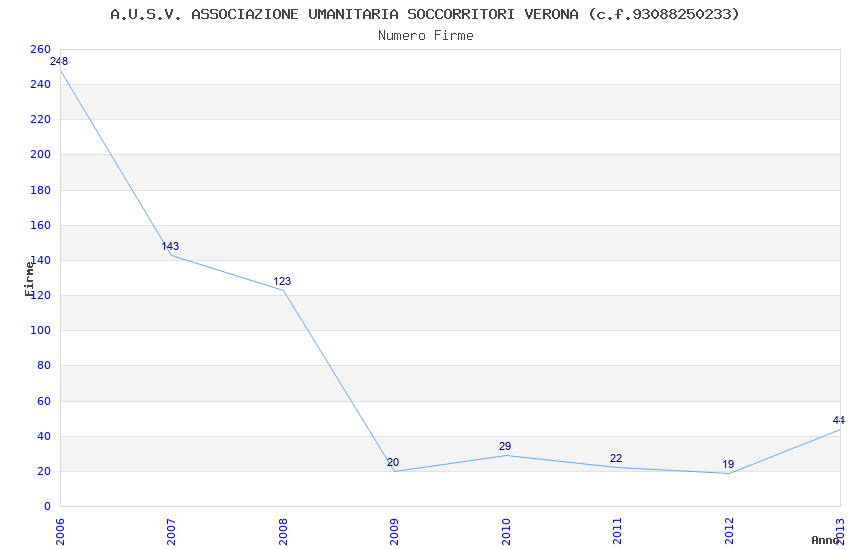This screenshot has height=550, width=850.
Task: Select the data label 123
Action: click(282, 281)
